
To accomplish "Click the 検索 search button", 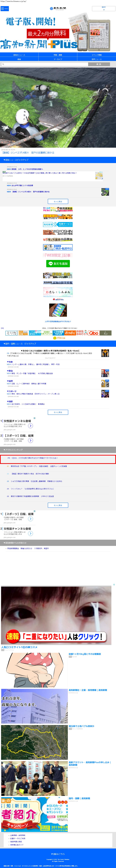I will 99,64.
